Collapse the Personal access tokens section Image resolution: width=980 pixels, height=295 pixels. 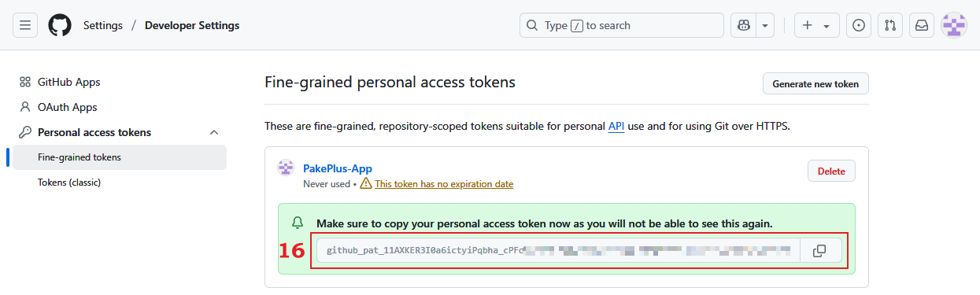pos(214,132)
